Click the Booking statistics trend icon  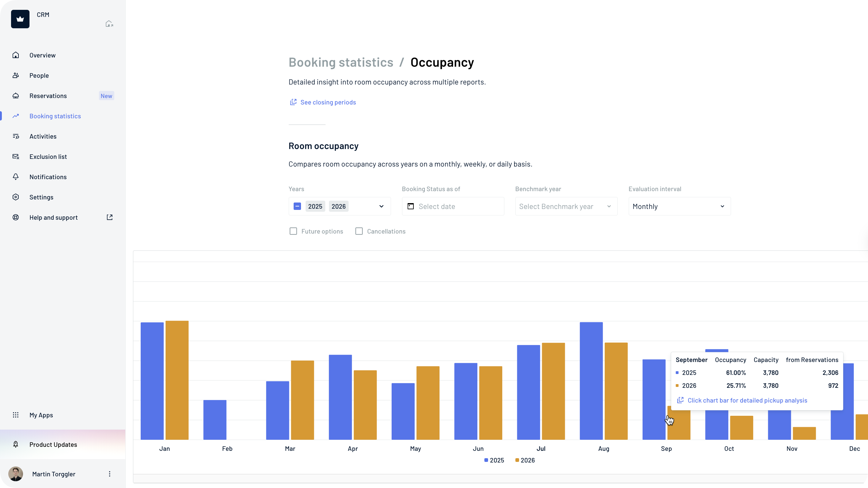point(15,116)
